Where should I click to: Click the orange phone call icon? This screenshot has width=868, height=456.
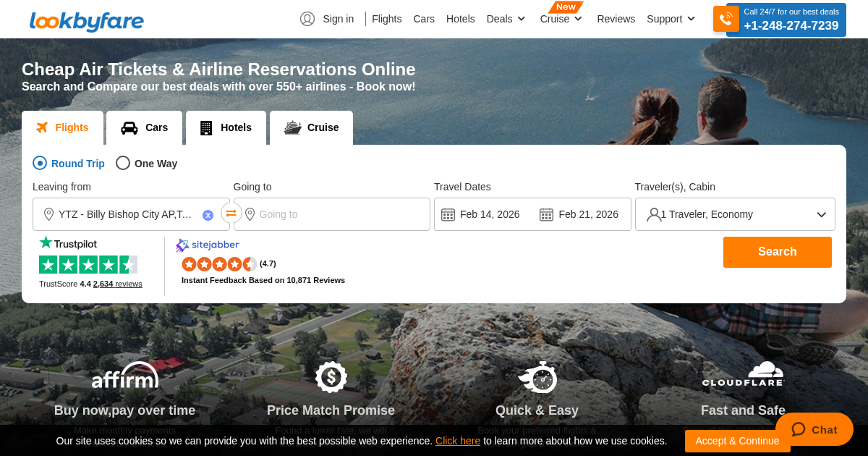(726, 19)
